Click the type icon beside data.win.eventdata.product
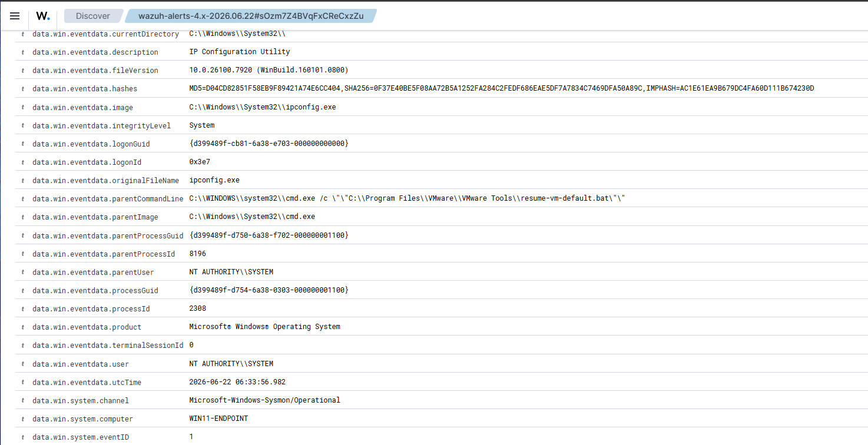 pos(22,327)
